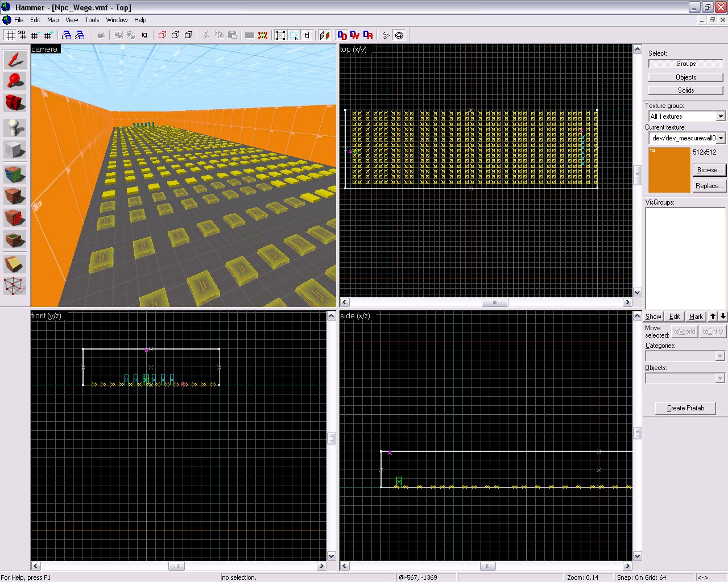Click the Cut (scissors) toolbar icon
This screenshot has height=582, width=728.
206,35
